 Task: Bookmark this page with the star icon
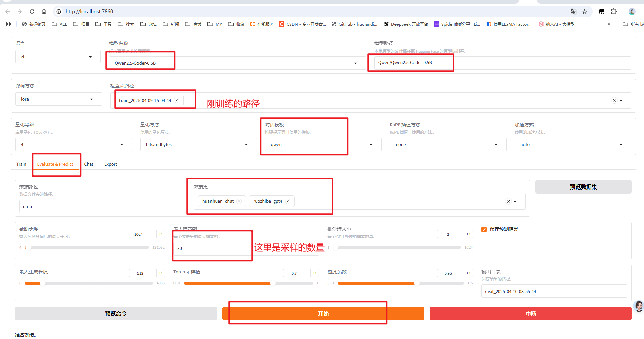point(585,12)
